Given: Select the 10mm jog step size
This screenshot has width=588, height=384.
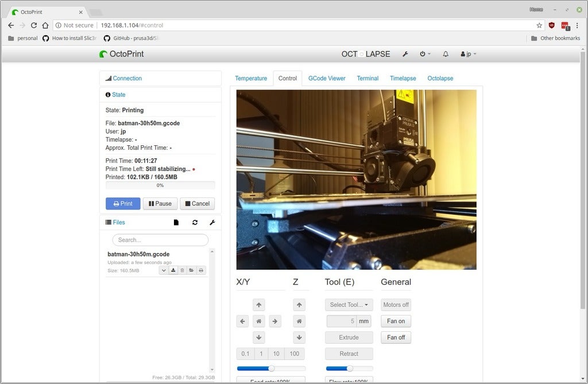Looking at the screenshot, I should 275,354.
